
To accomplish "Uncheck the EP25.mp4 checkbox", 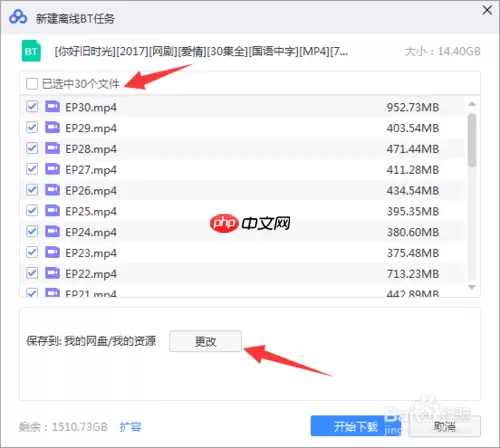I will coord(32,211).
